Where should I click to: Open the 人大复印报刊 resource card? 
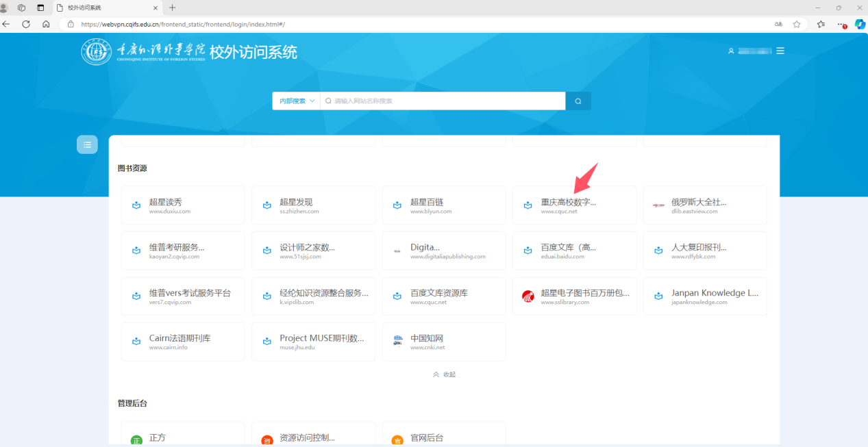click(x=705, y=251)
